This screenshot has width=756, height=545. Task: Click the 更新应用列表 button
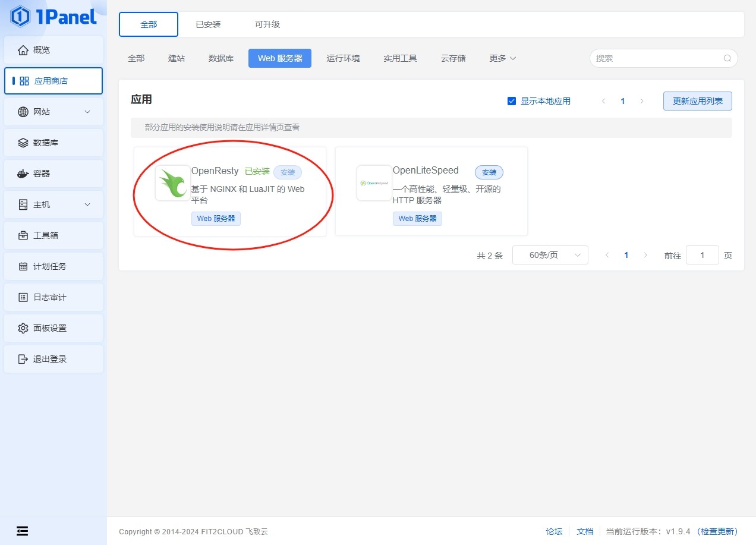pos(698,101)
